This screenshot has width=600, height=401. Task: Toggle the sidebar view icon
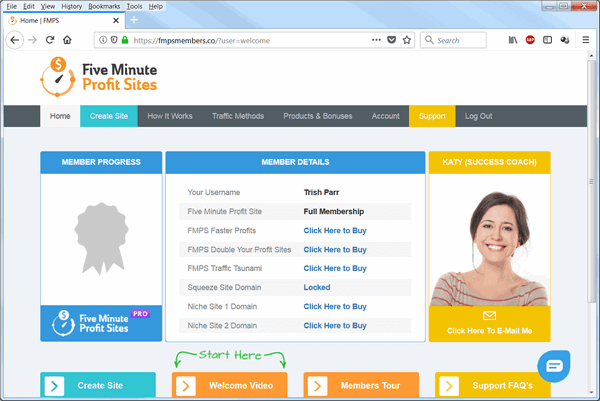pos(548,40)
